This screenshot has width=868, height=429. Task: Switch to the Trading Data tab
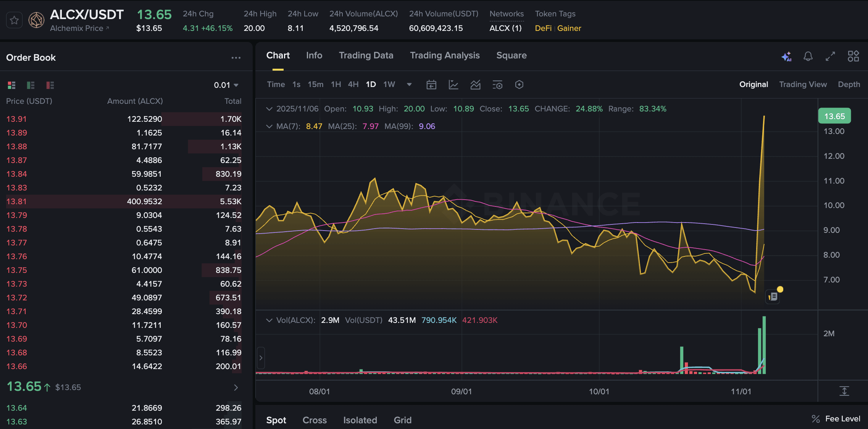click(366, 55)
